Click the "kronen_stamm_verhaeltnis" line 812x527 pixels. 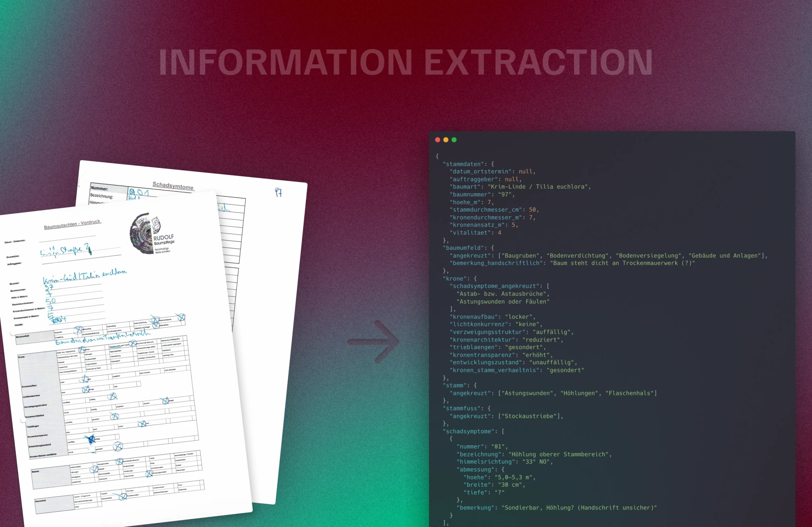click(x=517, y=370)
